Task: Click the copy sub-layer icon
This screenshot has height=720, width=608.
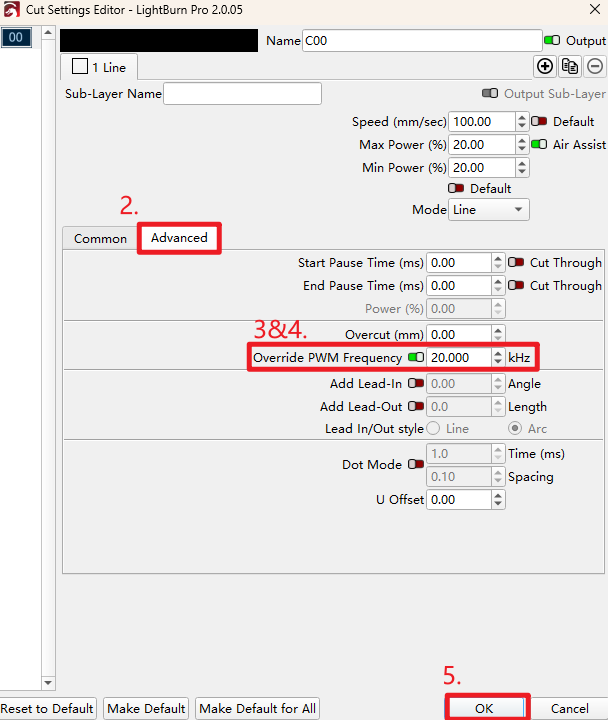Action: (x=570, y=67)
